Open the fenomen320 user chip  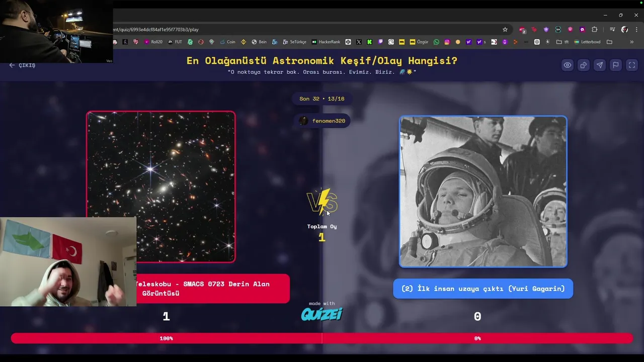point(322,121)
